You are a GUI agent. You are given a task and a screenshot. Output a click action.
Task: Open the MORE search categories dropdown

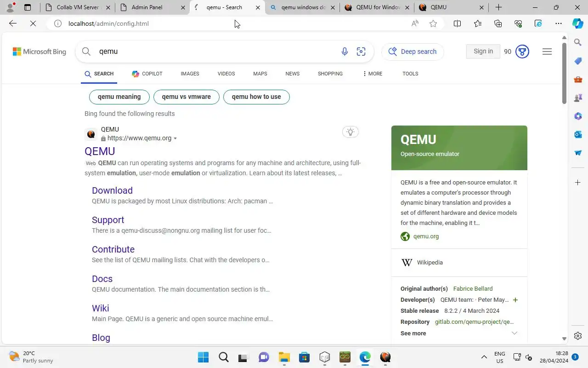[373, 74]
